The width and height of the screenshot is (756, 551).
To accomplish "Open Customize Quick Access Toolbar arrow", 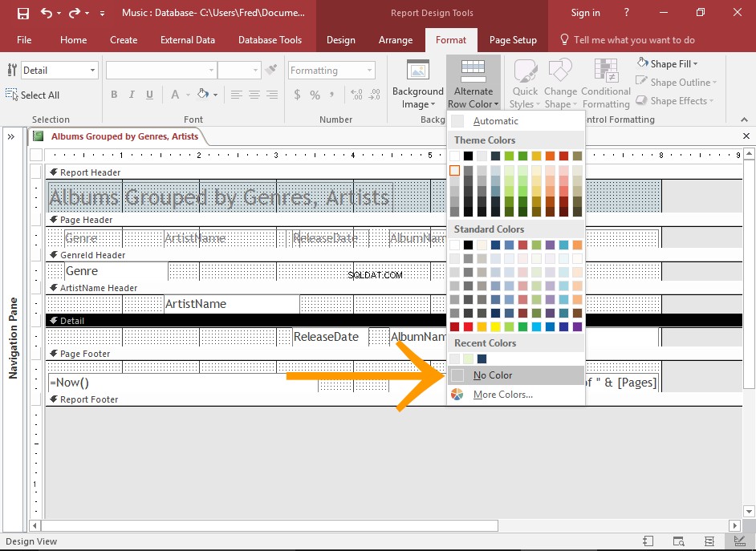I will [102, 14].
